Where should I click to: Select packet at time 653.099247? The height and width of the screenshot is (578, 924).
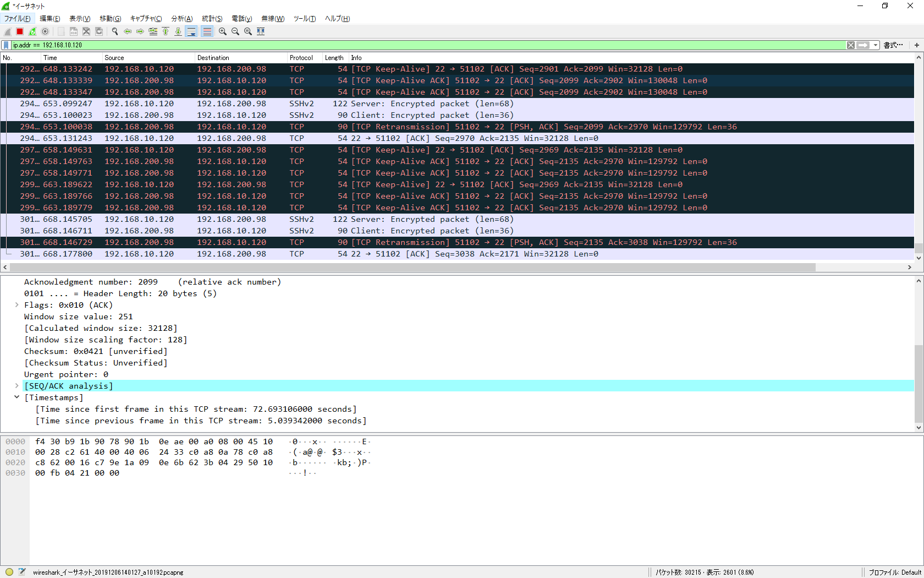[457, 103]
